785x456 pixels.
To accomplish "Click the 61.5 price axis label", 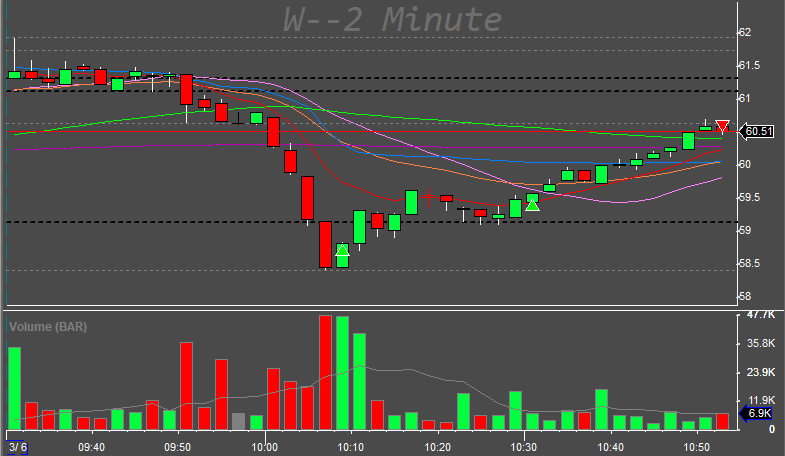I will [x=749, y=66].
